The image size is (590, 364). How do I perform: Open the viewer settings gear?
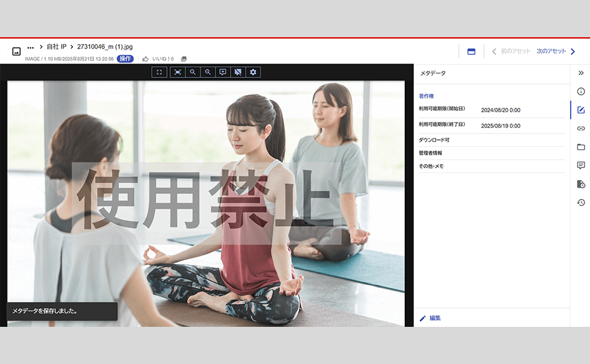[x=253, y=72]
